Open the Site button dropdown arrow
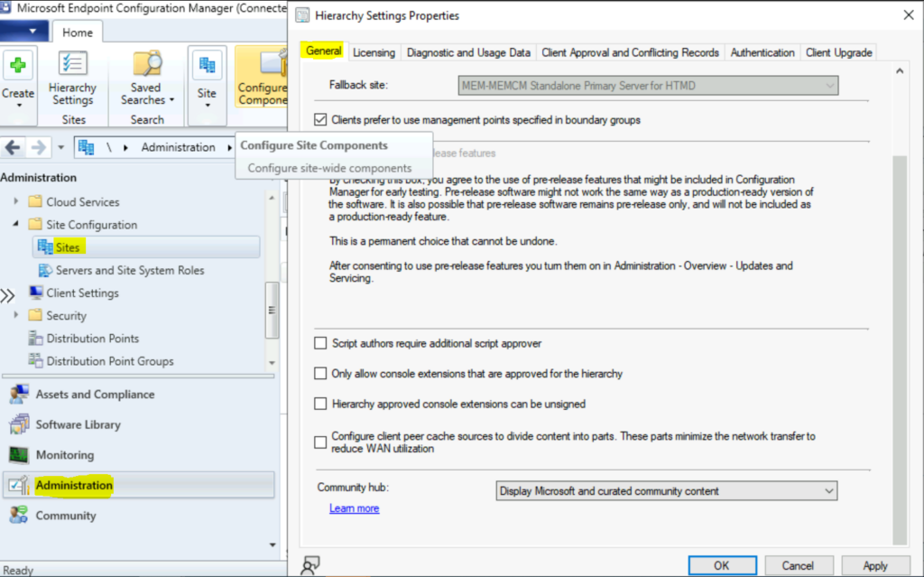The image size is (924, 577). [x=208, y=106]
